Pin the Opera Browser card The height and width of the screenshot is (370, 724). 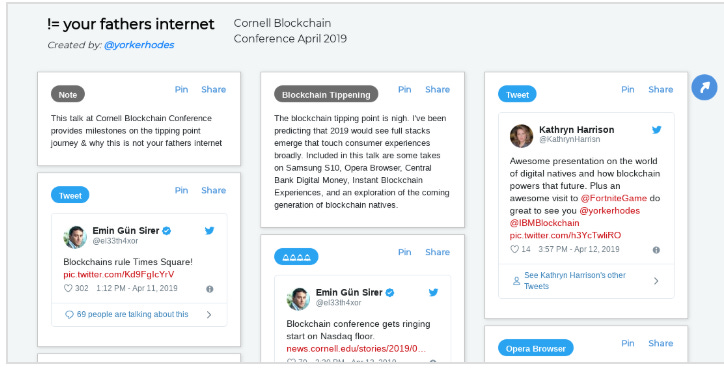pos(627,343)
